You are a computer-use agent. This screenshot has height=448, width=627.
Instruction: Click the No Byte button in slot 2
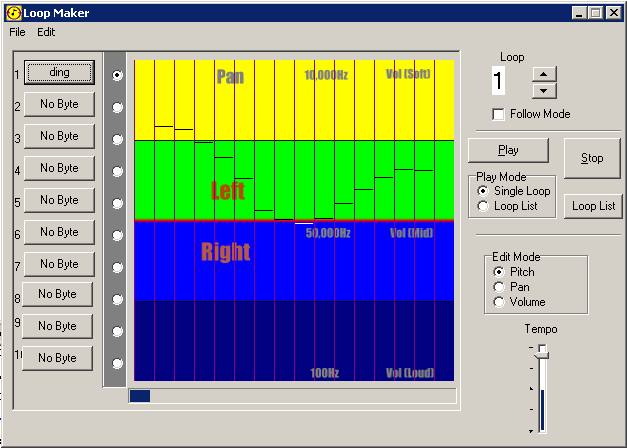[59, 104]
